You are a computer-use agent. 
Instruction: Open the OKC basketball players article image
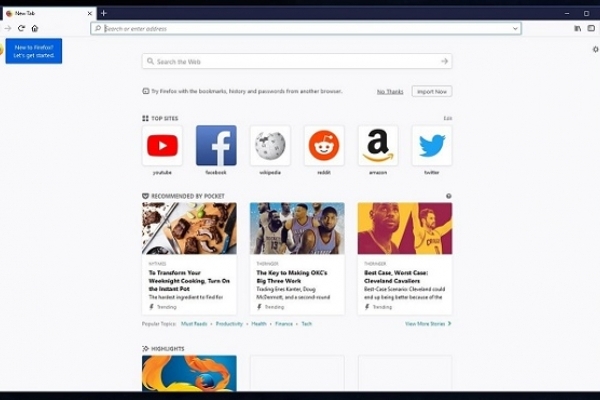[x=297, y=229]
